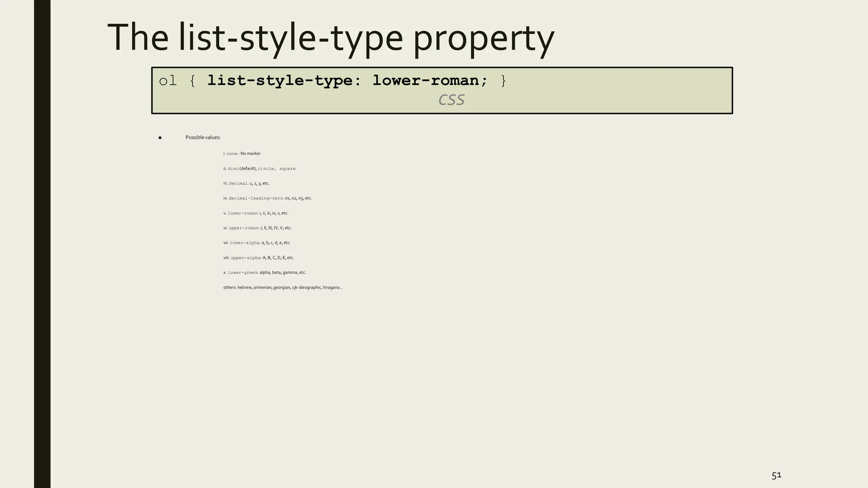Click the "lower-greek: alpha, beta, gamma" item
The height and width of the screenshot is (488, 868).
pyautogui.click(x=265, y=272)
